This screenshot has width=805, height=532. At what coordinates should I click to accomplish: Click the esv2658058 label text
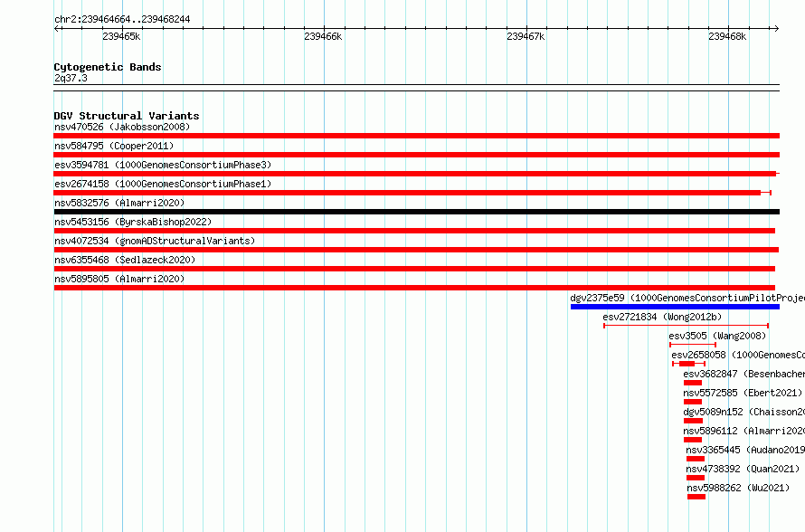pyautogui.click(x=738, y=355)
